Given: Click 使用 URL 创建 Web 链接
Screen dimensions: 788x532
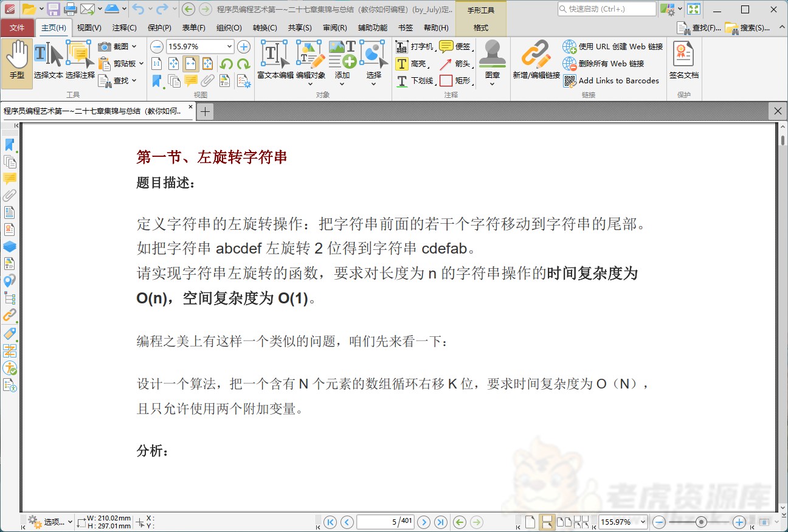Looking at the screenshot, I should pos(613,47).
